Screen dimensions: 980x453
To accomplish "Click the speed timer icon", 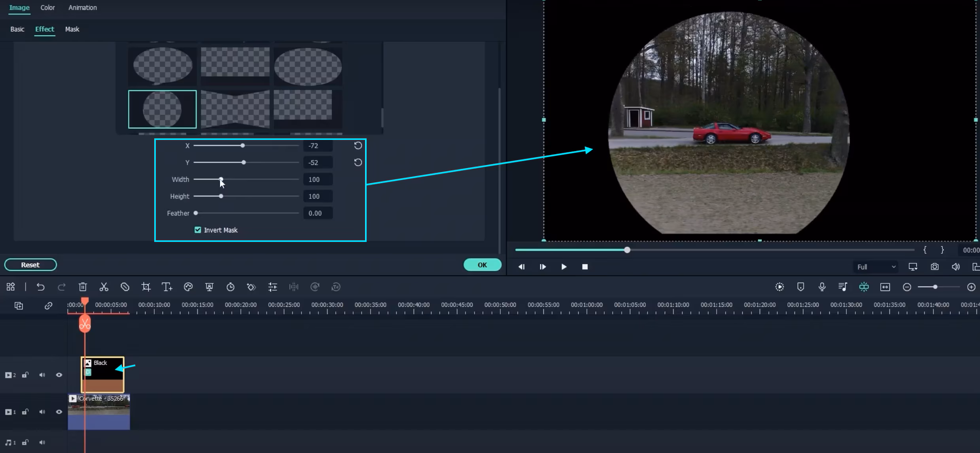I will click(231, 287).
